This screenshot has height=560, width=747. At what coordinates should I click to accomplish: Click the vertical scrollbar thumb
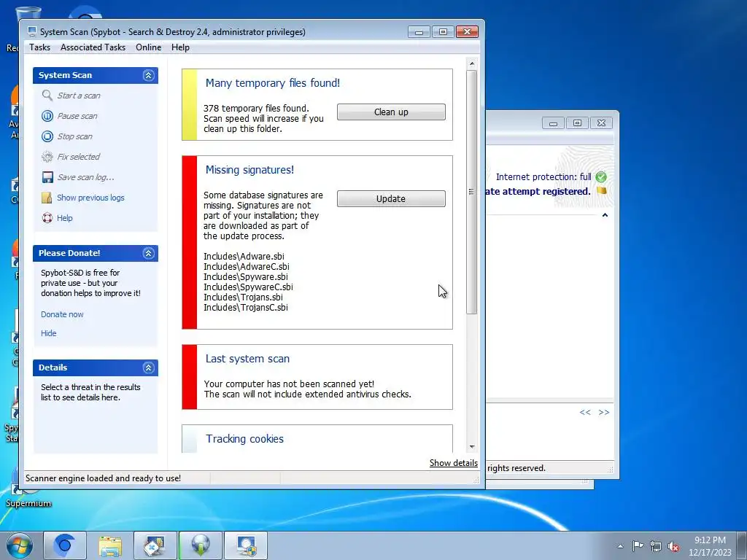(472, 192)
